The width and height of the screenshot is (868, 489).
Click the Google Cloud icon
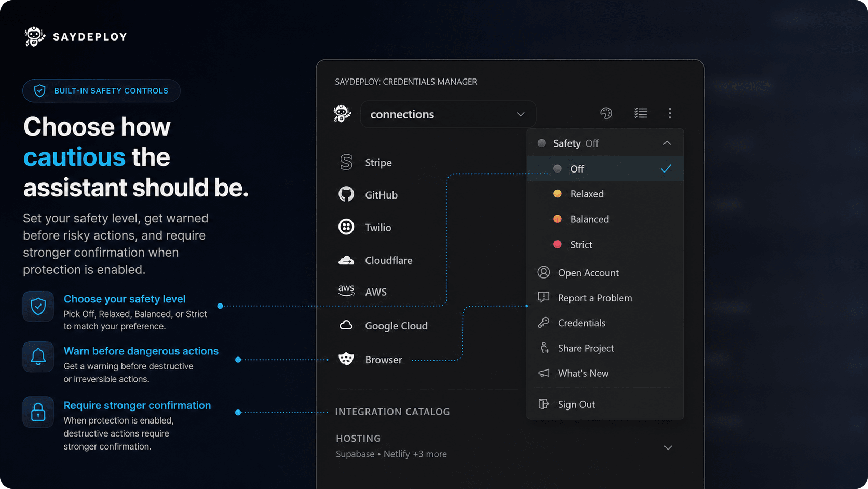(x=346, y=325)
